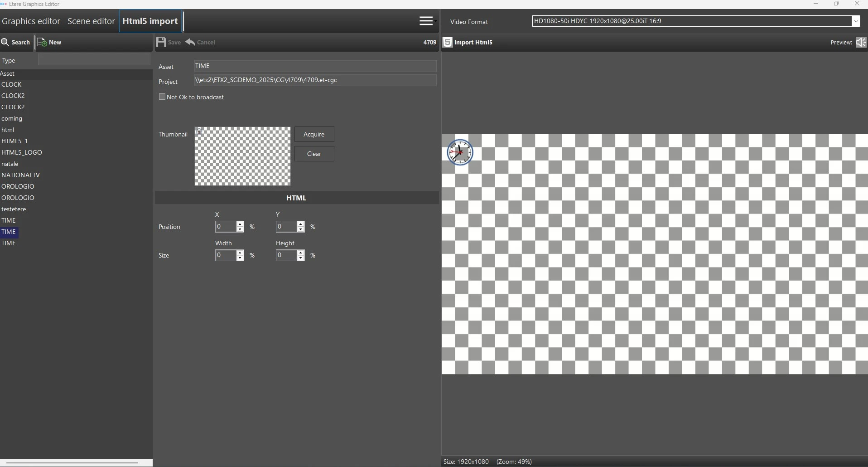
Task: Click the Type filter input field
Action: point(94,60)
